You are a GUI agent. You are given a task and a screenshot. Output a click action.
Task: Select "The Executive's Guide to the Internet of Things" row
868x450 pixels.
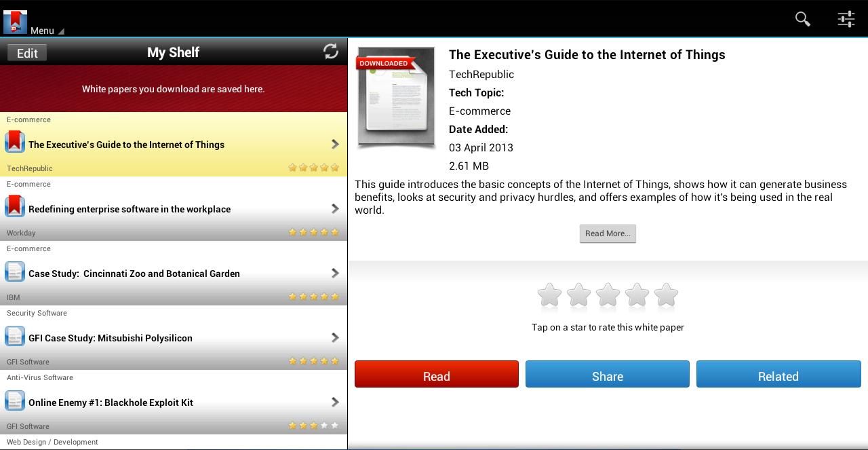(174, 144)
